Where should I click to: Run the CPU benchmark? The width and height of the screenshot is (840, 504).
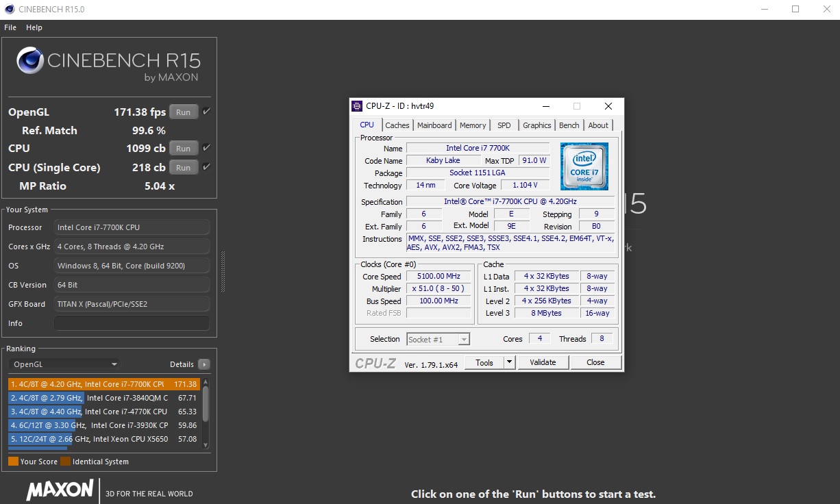point(184,149)
